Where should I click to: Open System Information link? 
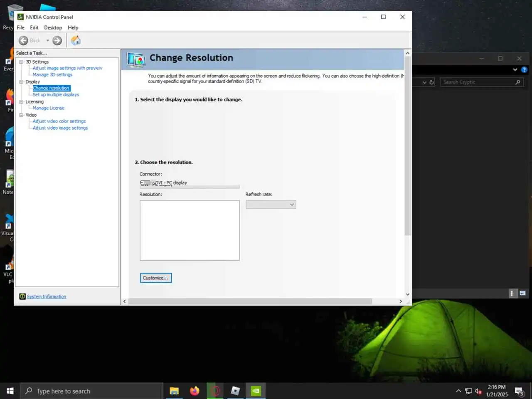tap(47, 296)
